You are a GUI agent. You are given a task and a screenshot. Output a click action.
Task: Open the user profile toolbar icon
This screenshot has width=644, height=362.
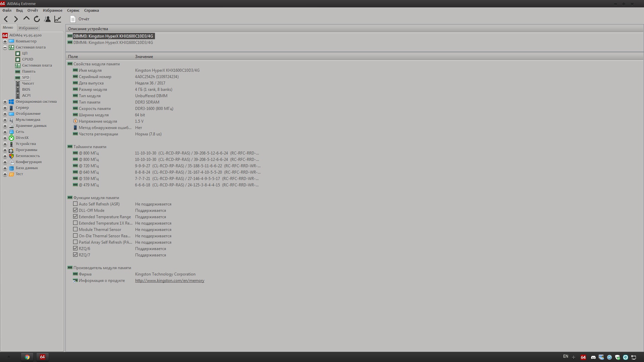pos(48,19)
